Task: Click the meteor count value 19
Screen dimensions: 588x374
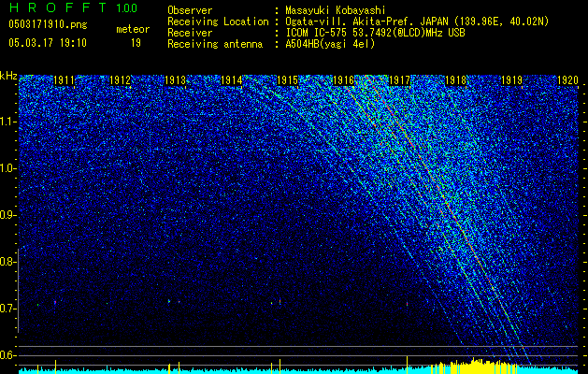Action: pyautogui.click(x=136, y=43)
